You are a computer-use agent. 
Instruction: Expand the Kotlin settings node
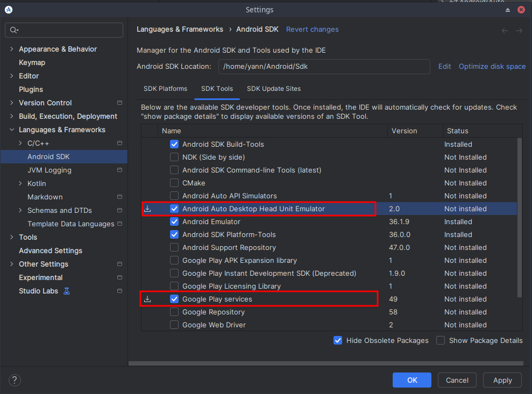[20, 183]
